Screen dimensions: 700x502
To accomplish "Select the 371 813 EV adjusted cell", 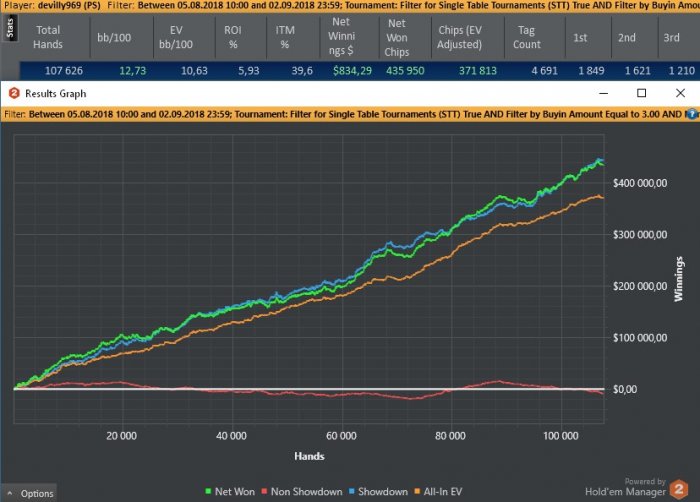I will click(478, 71).
